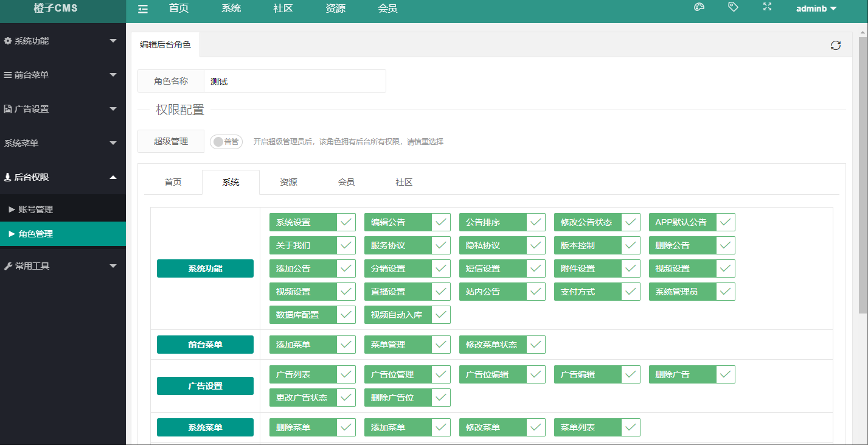Switch to the 资源 permissions tab
This screenshot has height=445, width=868.
pyautogui.click(x=288, y=181)
